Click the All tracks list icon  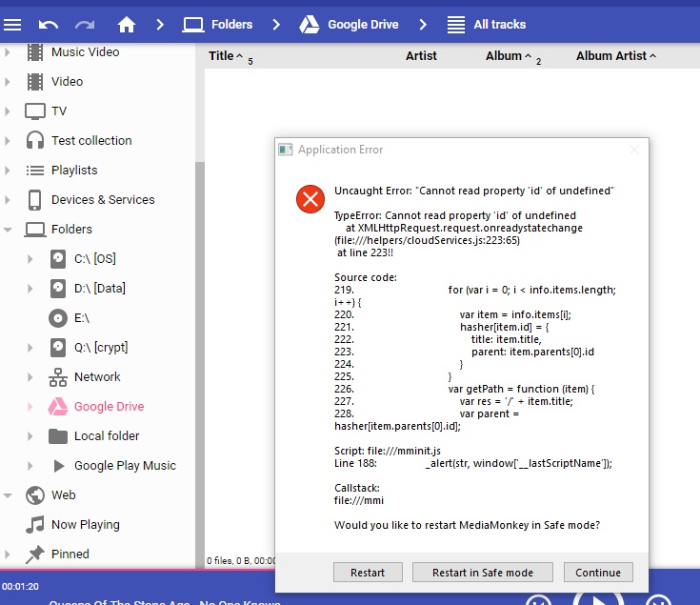coord(456,24)
